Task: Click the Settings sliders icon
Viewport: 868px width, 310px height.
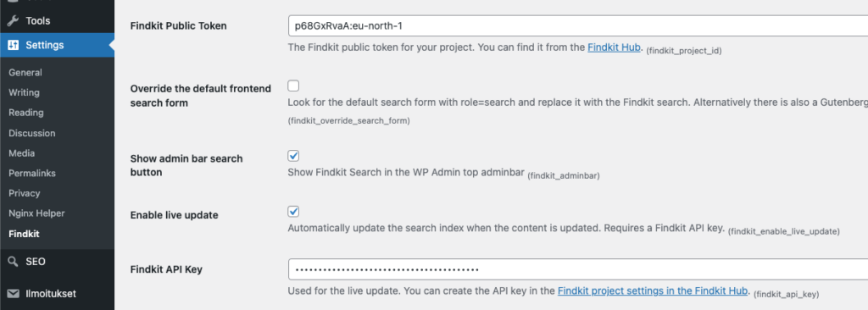Action: click(13, 46)
